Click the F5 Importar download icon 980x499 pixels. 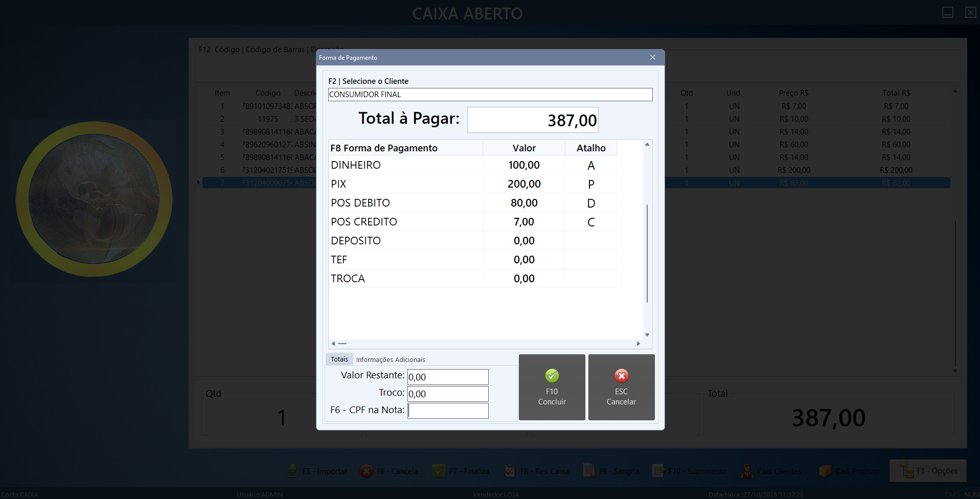point(292,471)
